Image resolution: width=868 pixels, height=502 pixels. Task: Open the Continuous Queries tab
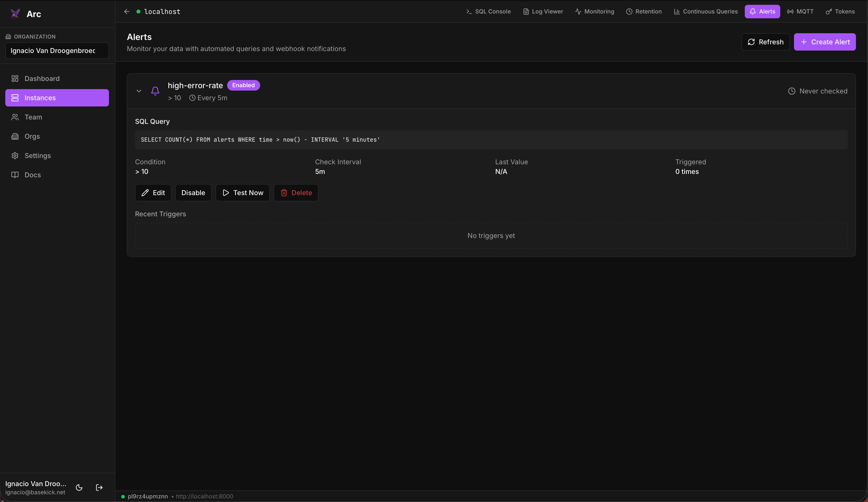706,11
